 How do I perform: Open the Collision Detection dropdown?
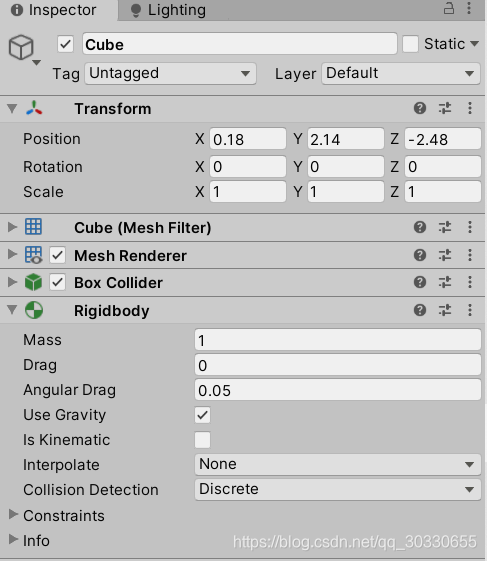click(x=338, y=489)
